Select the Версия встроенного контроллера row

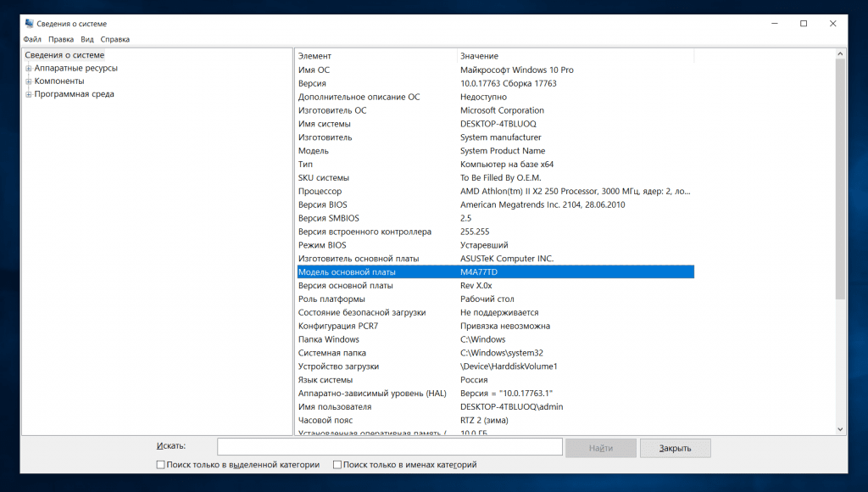coord(495,232)
